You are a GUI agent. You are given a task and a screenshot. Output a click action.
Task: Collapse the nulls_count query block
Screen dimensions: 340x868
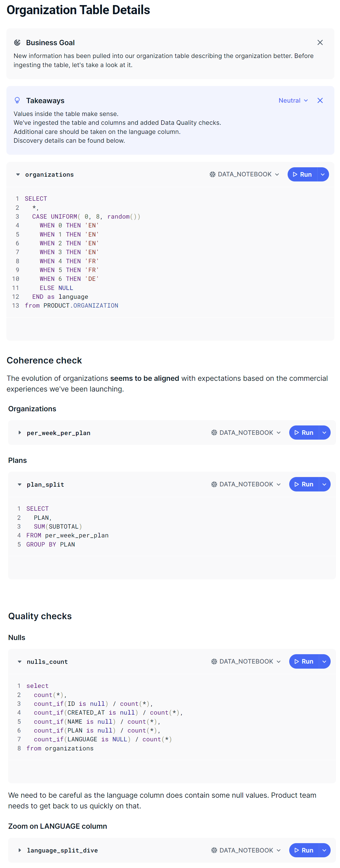pyautogui.click(x=20, y=662)
